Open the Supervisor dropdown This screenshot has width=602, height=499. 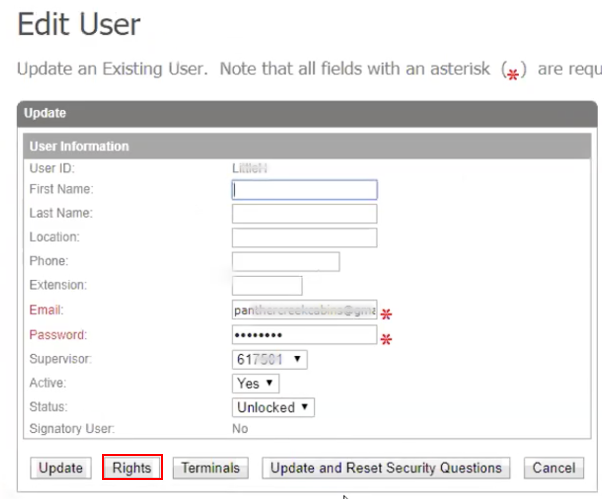click(270, 359)
